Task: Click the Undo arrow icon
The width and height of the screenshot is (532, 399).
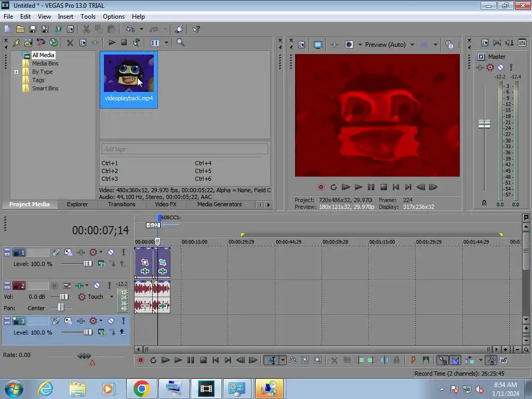Action: tap(130, 29)
